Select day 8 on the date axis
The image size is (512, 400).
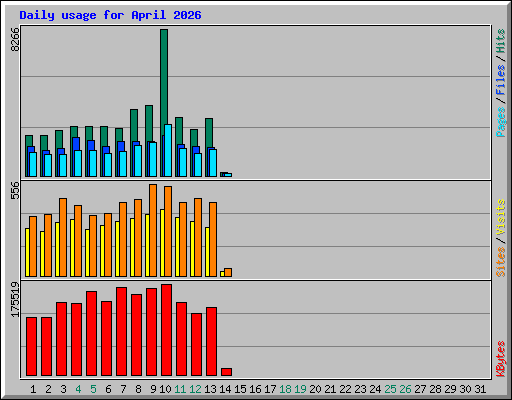[138, 389]
